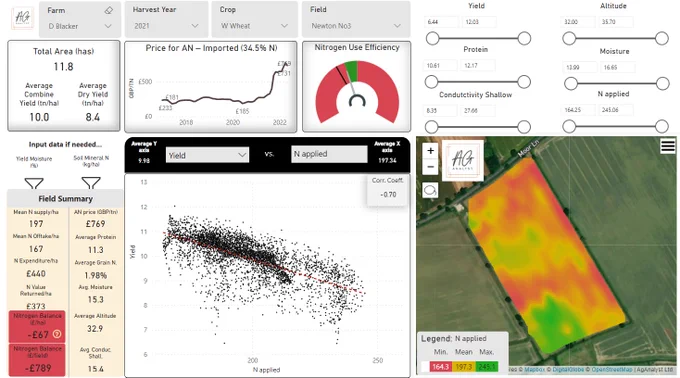
Task: Click the N Expenditure/ha value £440
Action: pos(36,274)
